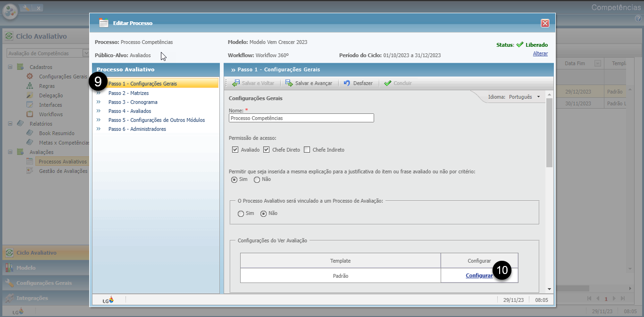Click the Regras hierarchy icon
Image resolution: width=644 pixels, height=317 pixels.
tap(30, 86)
